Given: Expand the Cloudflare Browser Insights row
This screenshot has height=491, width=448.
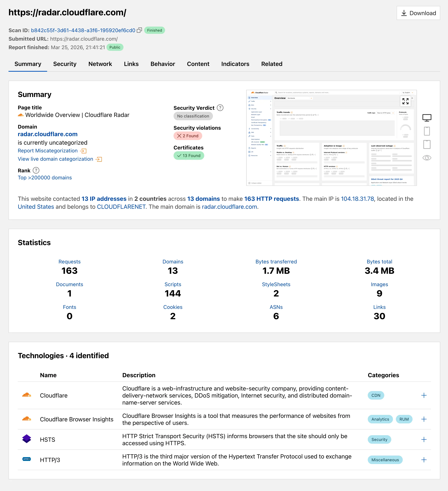Looking at the screenshot, I should coord(424,419).
